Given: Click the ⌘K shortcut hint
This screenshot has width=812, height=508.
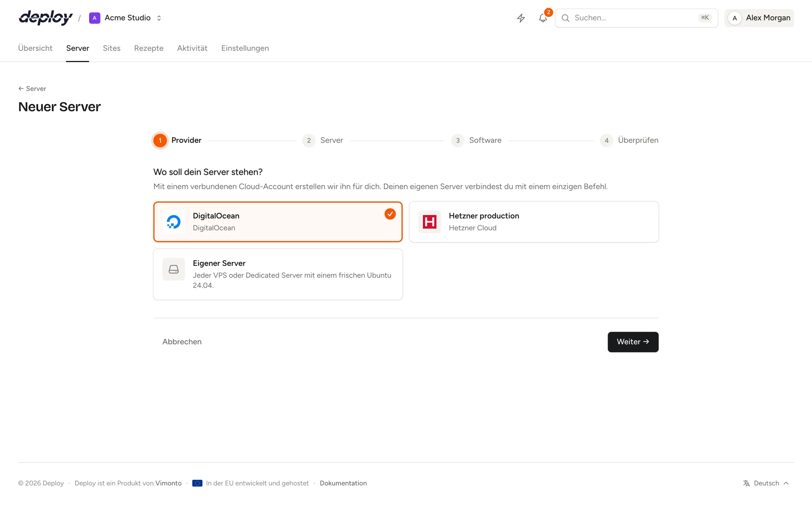Looking at the screenshot, I should (x=705, y=18).
